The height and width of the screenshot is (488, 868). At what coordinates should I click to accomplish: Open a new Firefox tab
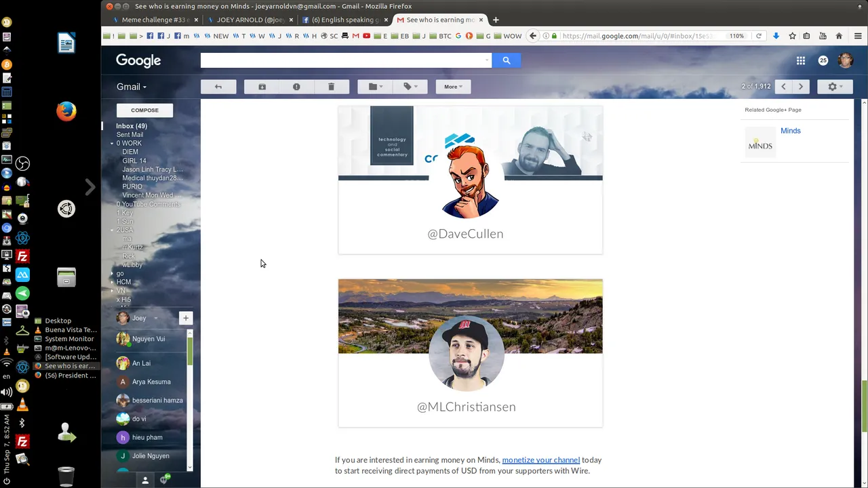tap(496, 20)
